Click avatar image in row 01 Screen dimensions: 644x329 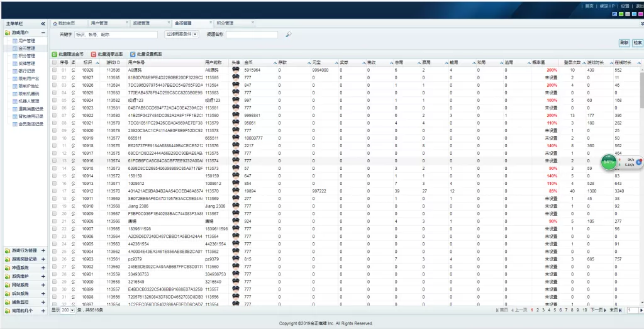[x=236, y=70]
